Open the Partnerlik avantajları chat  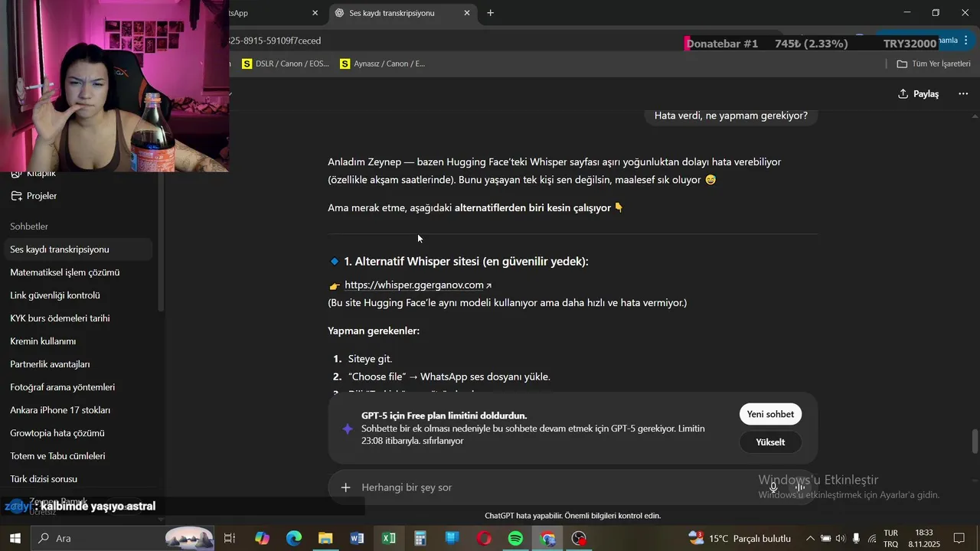click(x=77, y=364)
